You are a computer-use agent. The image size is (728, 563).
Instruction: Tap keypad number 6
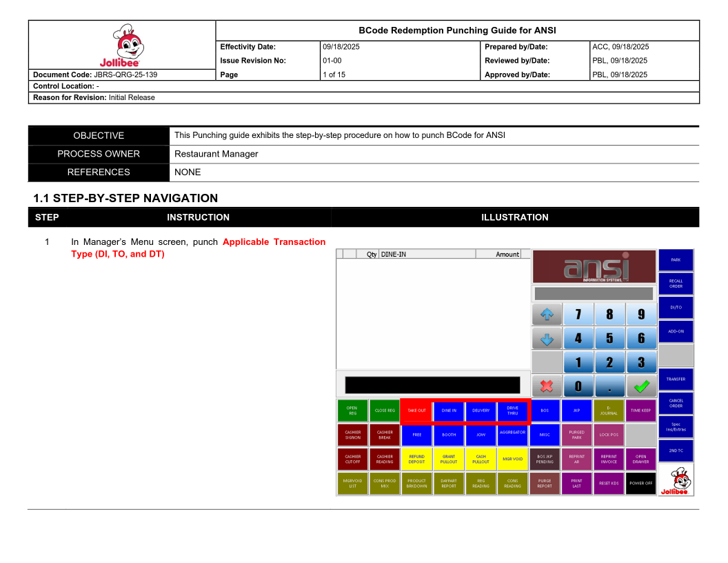641,339
